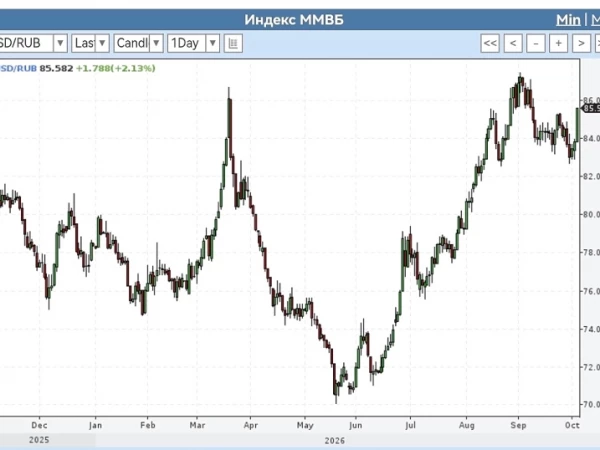This screenshot has width=600, height=450.
Task: Click the 2026 year label
Action: 335,441
